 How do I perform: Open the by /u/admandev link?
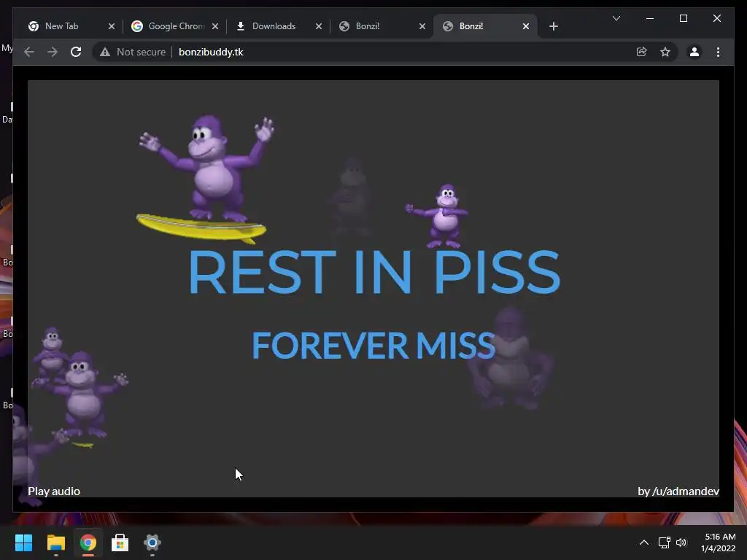tap(678, 491)
